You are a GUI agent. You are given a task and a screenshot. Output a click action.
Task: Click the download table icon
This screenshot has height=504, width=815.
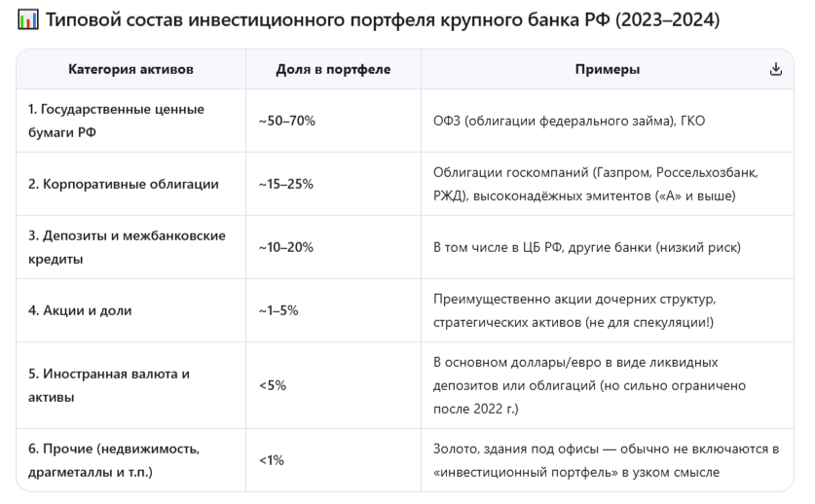click(x=776, y=69)
